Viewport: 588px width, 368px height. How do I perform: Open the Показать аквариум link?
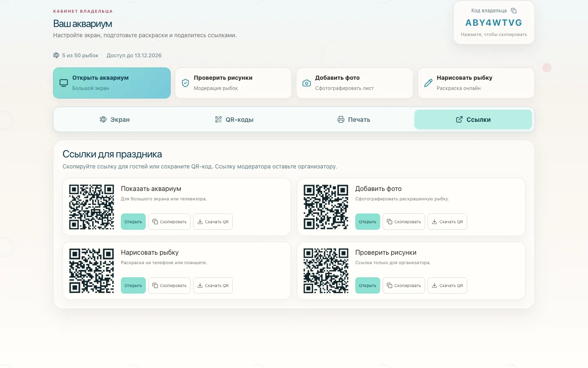point(133,222)
